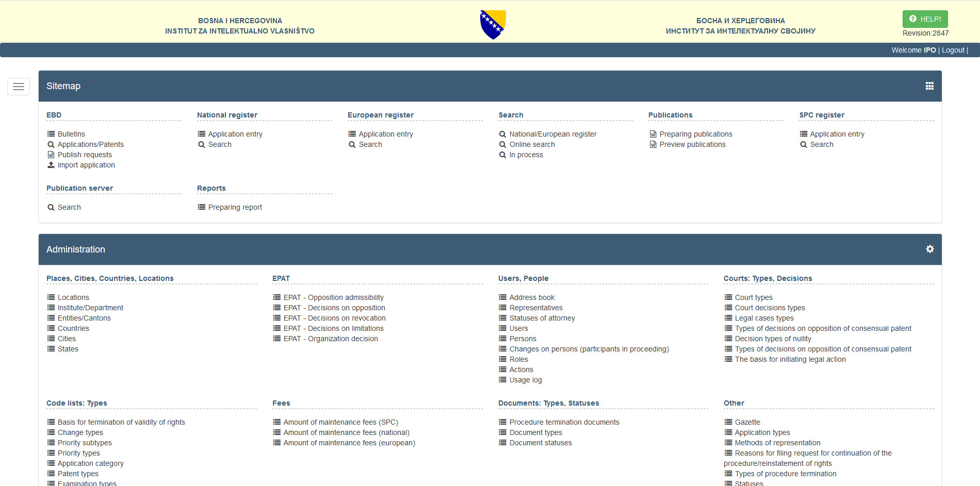Click the document icon beside Publish requests
This screenshot has height=486, width=980.
[x=51, y=155]
